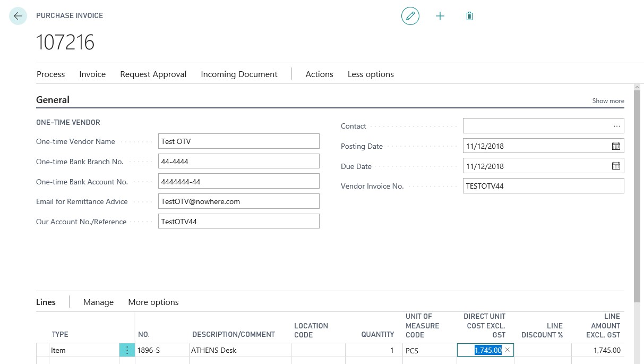The height and width of the screenshot is (364, 644).
Task: Open the Contact lookup via the ellipsis
Action: [616, 125]
